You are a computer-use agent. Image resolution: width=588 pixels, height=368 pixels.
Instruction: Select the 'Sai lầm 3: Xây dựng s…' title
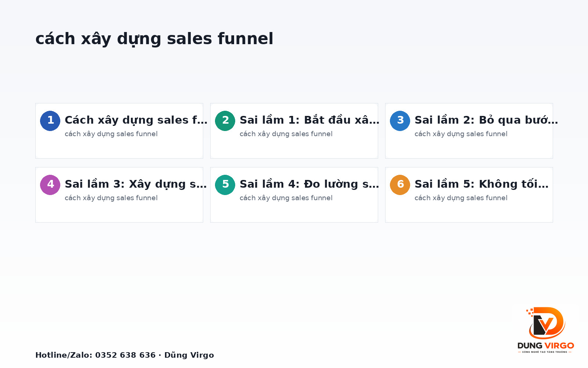point(136,184)
